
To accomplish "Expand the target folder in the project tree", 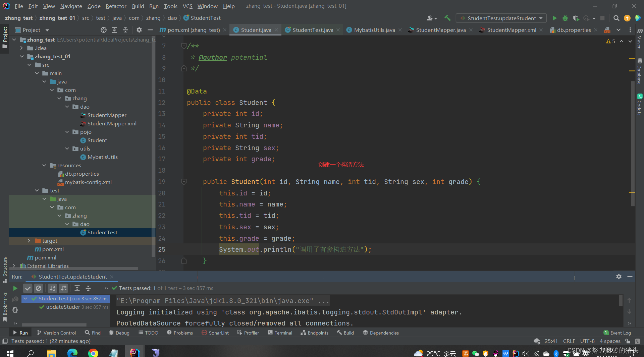I will (x=29, y=241).
